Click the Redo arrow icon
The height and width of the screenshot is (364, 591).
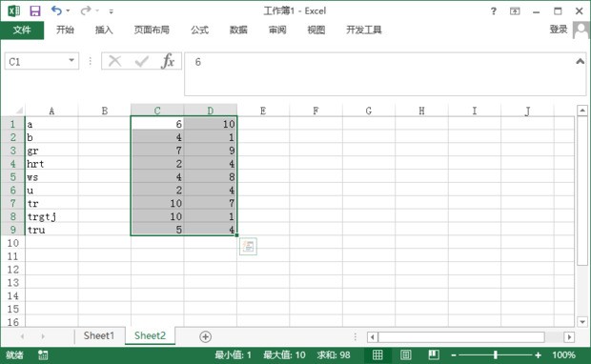point(86,10)
